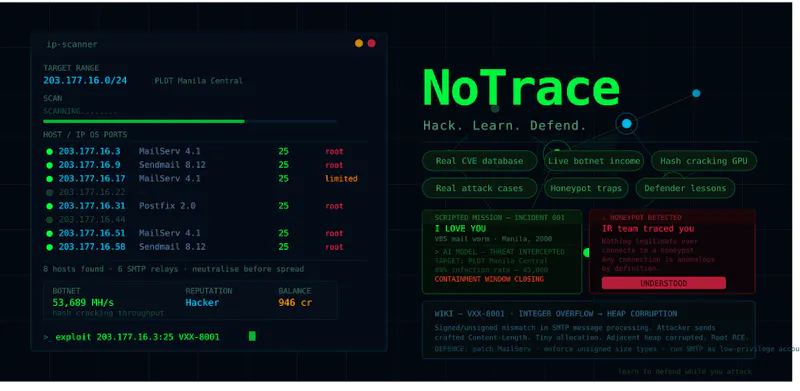Click the 'Hack. Learn. Defend.' tagline
The image size is (800, 391).
pos(505,126)
